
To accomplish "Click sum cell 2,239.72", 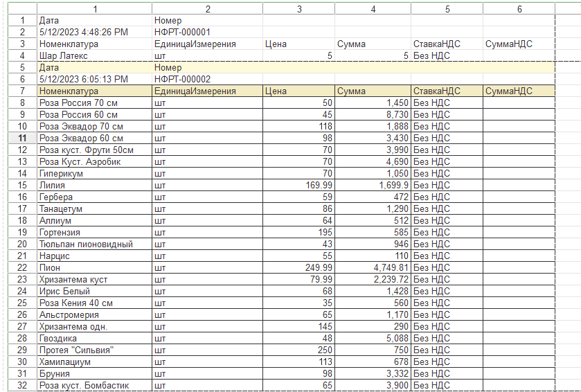I will tap(373, 279).
